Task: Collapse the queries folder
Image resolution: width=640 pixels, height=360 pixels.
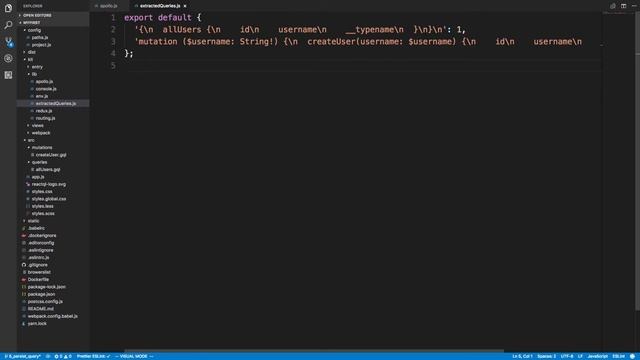Action: 40,162
